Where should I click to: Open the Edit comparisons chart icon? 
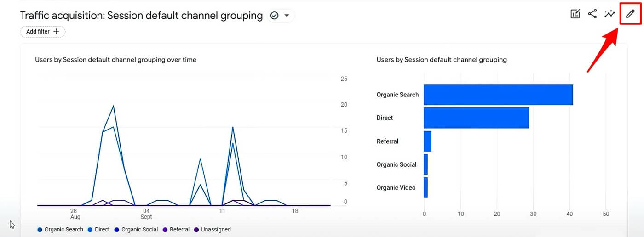575,14
